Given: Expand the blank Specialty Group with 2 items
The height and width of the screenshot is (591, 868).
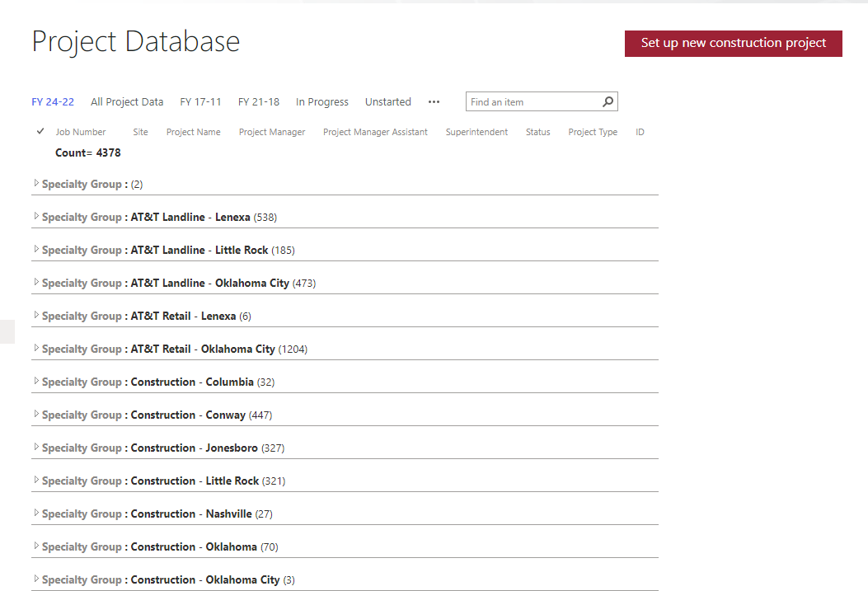Looking at the screenshot, I should (36, 184).
